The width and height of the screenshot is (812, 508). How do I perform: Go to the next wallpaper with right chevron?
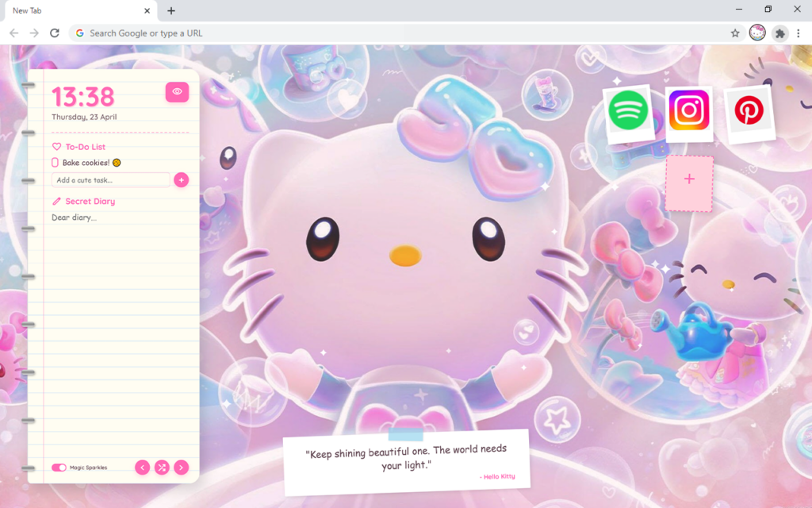pyautogui.click(x=182, y=468)
